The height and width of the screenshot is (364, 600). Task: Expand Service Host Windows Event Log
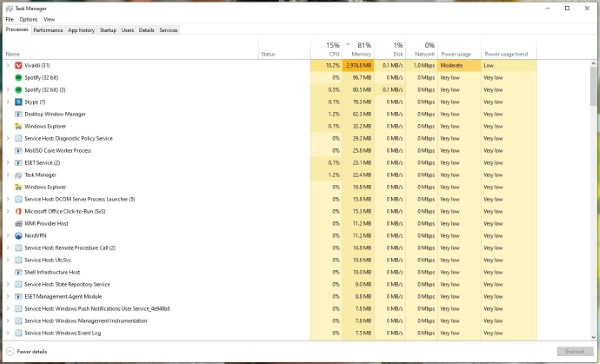[x=8, y=333]
